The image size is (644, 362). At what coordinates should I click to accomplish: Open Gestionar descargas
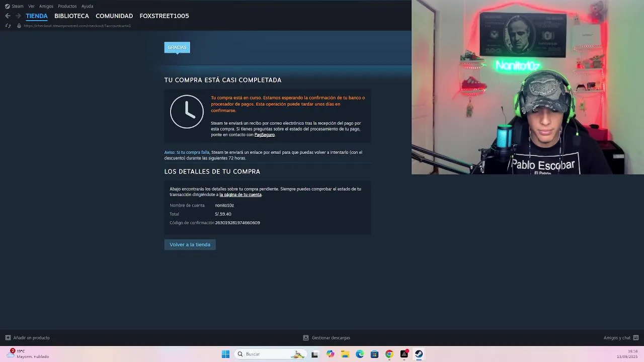331,338
